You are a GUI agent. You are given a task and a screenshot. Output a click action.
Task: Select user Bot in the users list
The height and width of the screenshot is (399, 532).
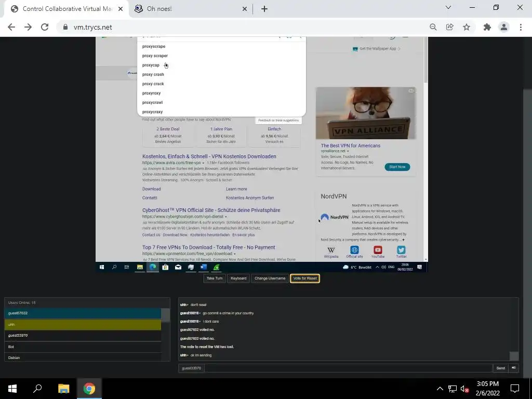click(x=83, y=347)
